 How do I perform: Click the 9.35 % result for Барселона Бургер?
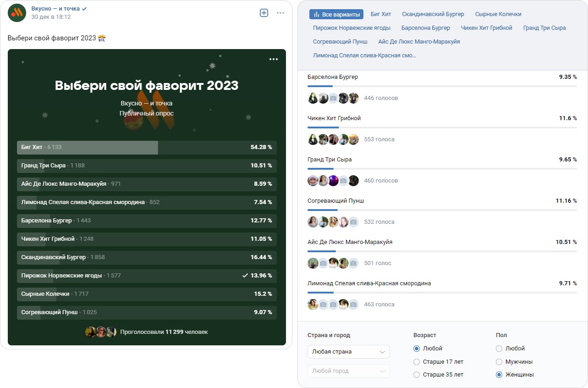click(568, 77)
